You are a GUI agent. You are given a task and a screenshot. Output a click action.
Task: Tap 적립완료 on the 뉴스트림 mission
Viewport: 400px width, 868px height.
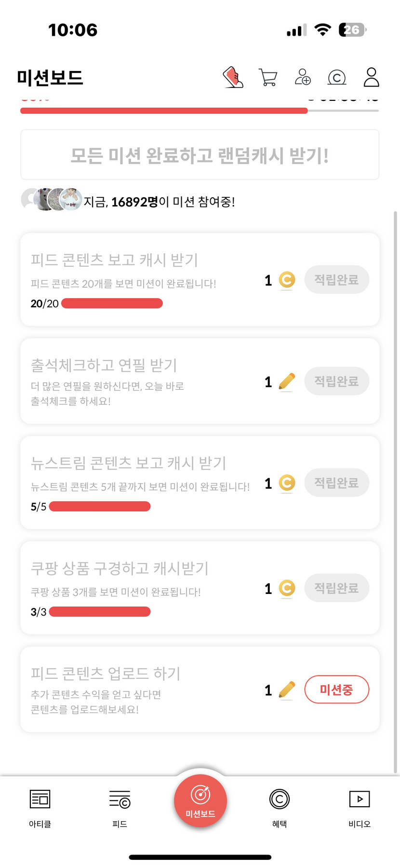click(x=336, y=483)
